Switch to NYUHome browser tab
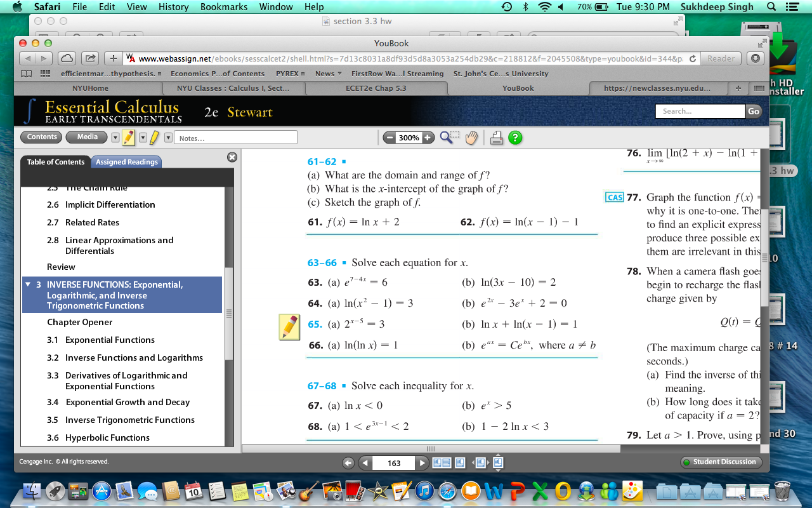Screen dimensions: 812x508 point(90,88)
